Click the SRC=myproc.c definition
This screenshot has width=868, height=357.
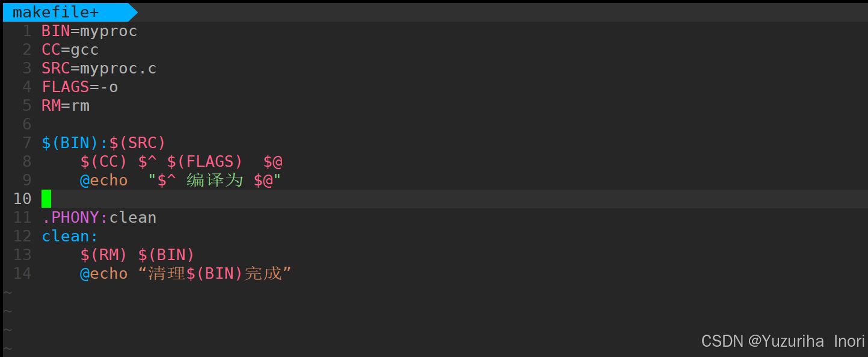click(x=99, y=68)
